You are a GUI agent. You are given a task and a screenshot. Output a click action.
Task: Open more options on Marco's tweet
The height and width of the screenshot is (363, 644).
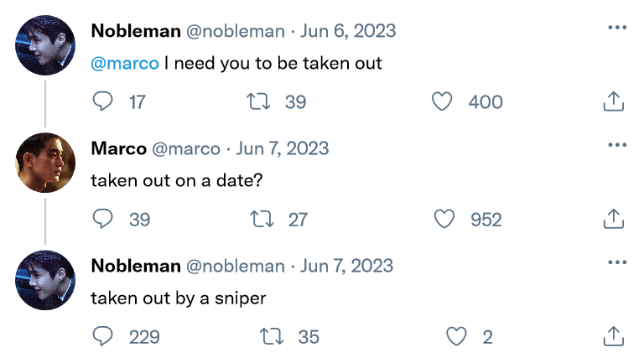tap(617, 145)
